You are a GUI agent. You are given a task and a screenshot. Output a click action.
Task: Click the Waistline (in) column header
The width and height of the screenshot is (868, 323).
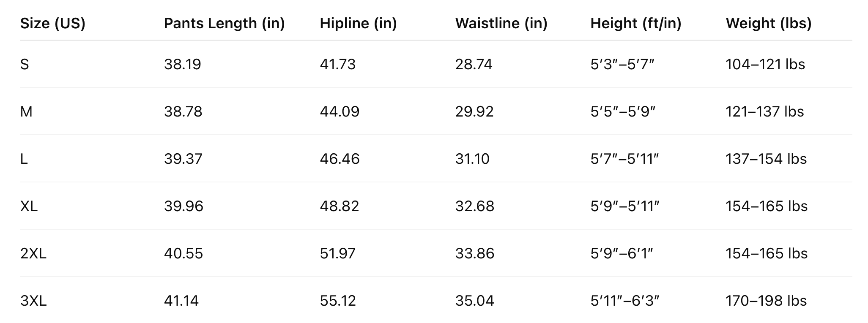(501, 23)
